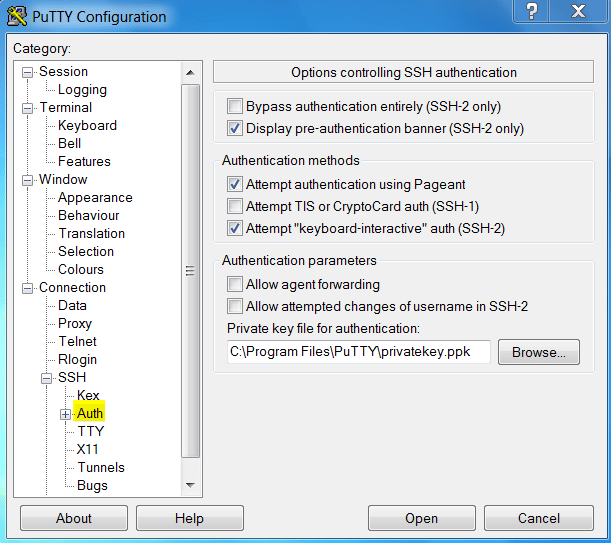Select the Logging category
The image size is (611, 543).
(82, 90)
